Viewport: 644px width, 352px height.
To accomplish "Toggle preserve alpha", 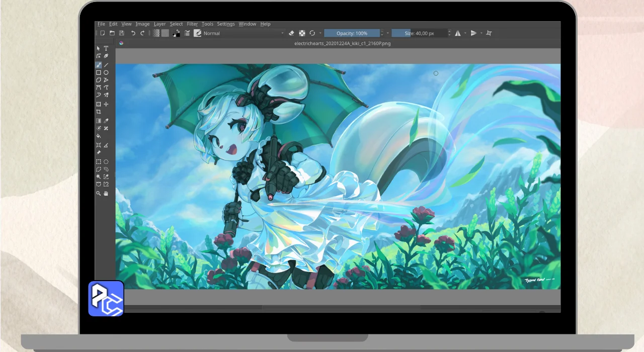I will tap(302, 33).
